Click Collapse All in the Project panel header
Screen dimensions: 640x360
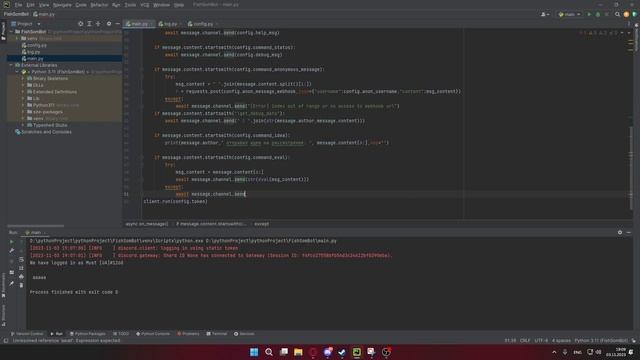click(x=98, y=24)
